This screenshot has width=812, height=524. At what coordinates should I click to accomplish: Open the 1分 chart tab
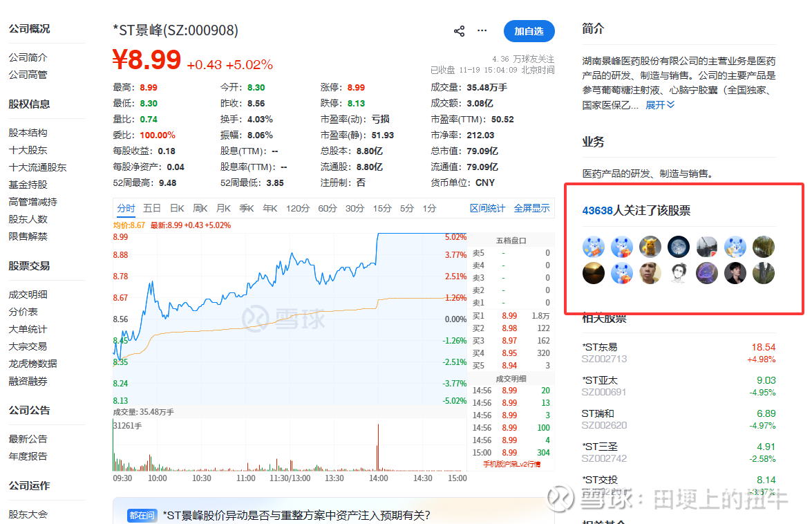pyautogui.click(x=429, y=208)
